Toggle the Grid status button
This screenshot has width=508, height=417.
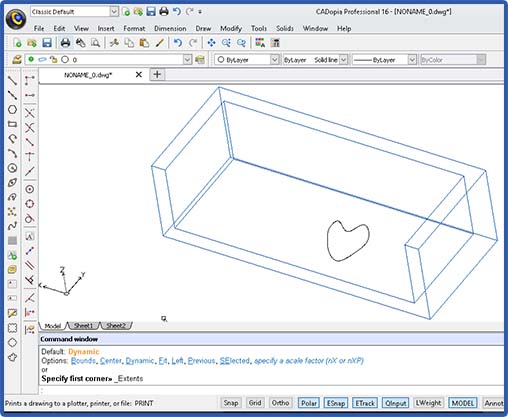[x=255, y=403]
